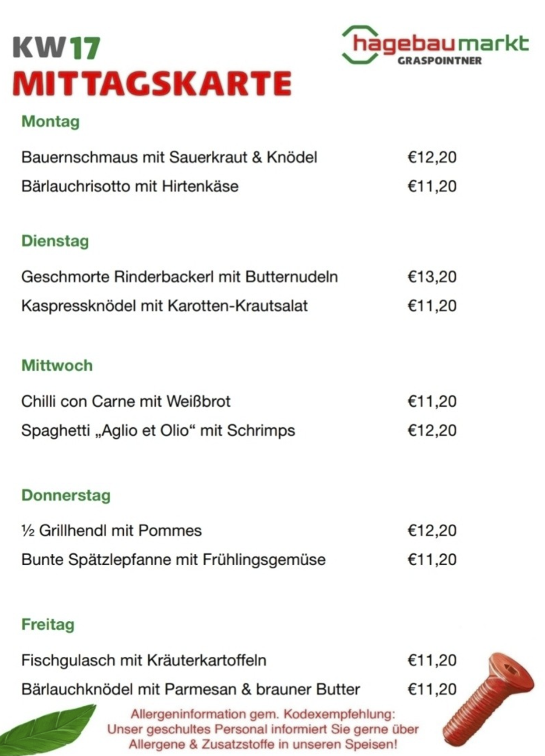Click the MITTAGSKARTE red title

coord(151,83)
